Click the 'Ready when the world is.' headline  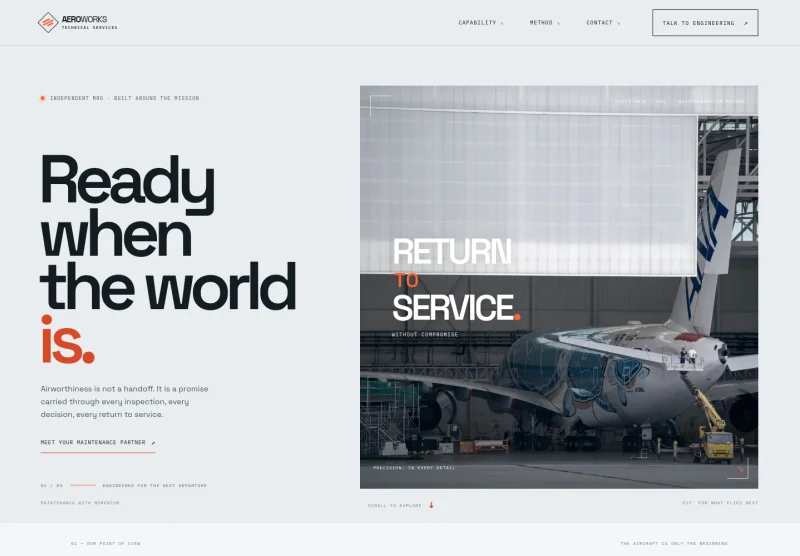click(x=168, y=259)
